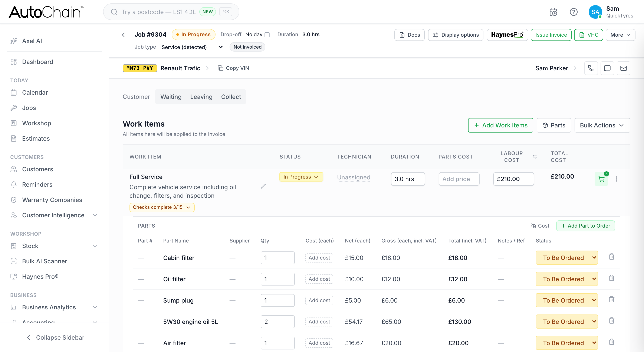Swap labour cost mode arrows icon

click(535, 157)
